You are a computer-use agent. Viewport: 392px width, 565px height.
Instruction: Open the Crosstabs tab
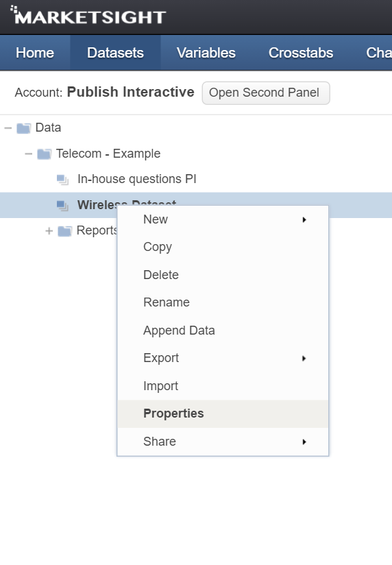(x=301, y=53)
